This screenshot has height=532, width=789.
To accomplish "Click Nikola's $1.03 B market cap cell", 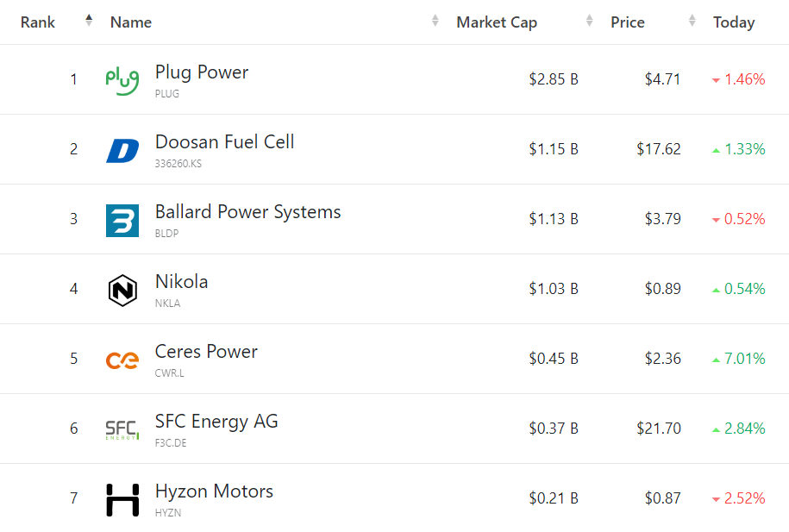I will (x=554, y=289).
